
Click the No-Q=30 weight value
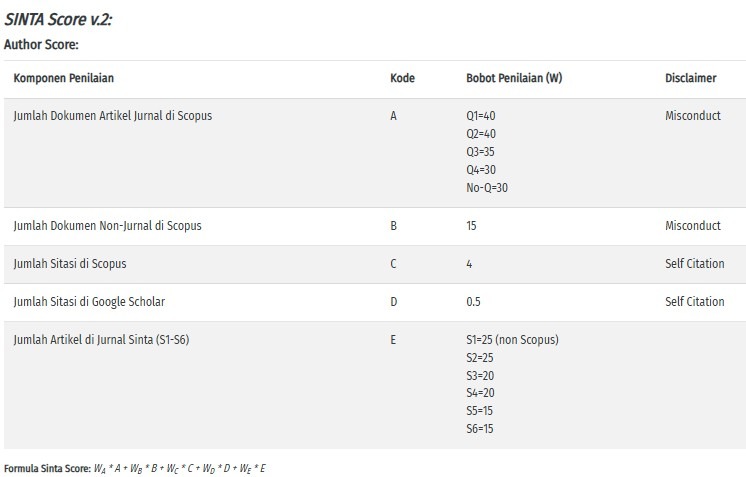487,188
